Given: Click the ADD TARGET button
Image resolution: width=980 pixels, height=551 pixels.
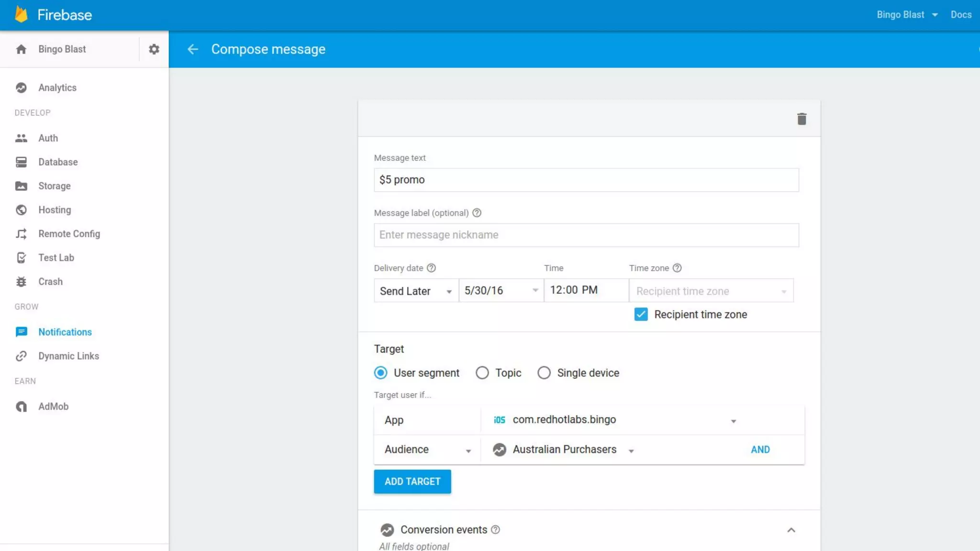Looking at the screenshot, I should click(412, 481).
